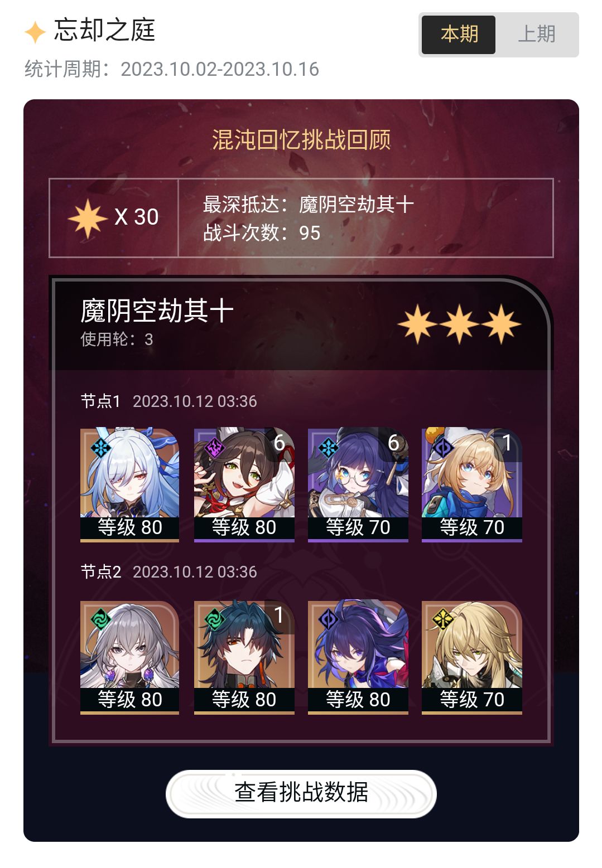
Task: Click the quantum element icon on second portrait
Action: (x=215, y=447)
